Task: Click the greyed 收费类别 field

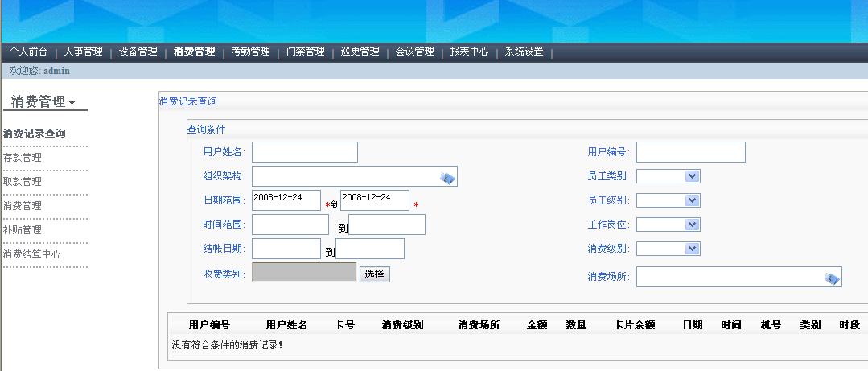Action: 304,271
